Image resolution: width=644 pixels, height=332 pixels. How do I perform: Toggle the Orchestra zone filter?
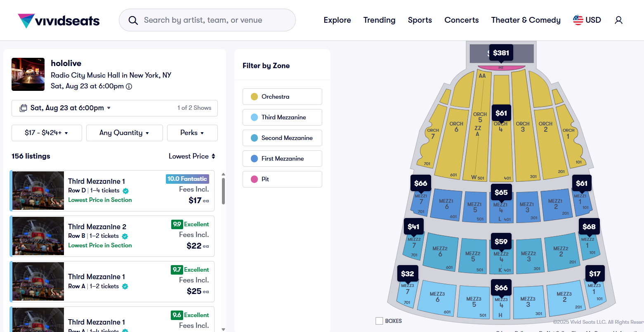pos(282,97)
